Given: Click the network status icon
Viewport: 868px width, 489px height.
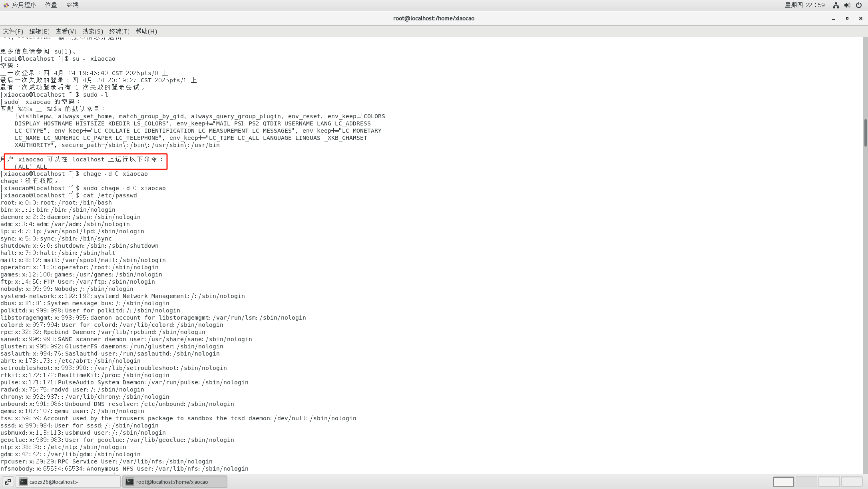Looking at the screenshot, I should point(836,5).
